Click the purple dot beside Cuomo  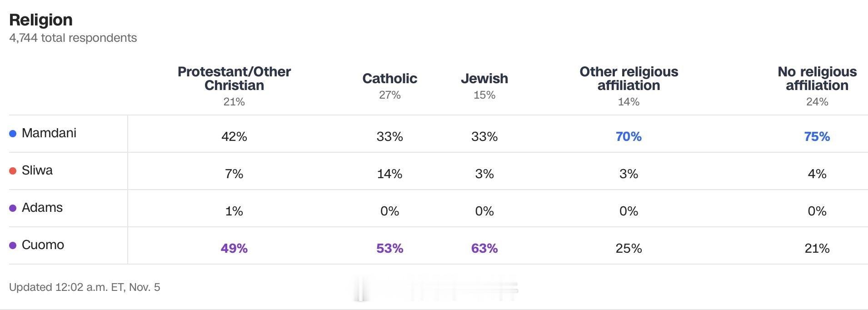tap(13, 245)
